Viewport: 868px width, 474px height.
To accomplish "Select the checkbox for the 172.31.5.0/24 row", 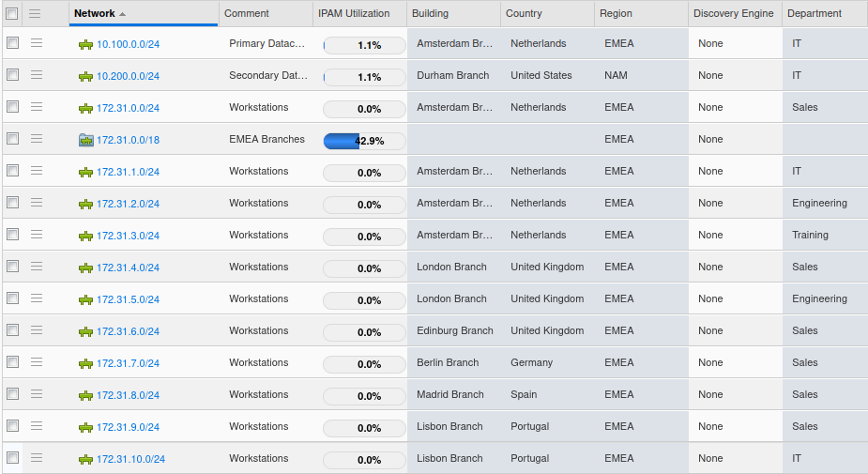I will point(12,298).
